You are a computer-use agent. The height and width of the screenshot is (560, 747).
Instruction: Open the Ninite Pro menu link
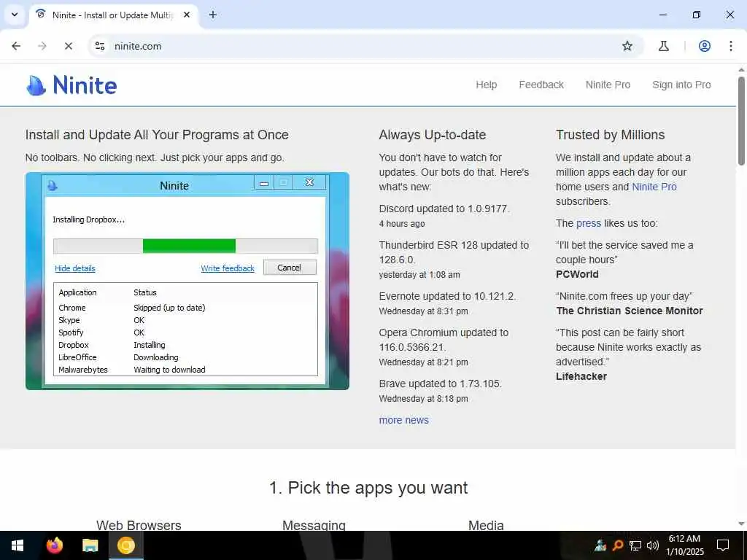click(608, 85)
